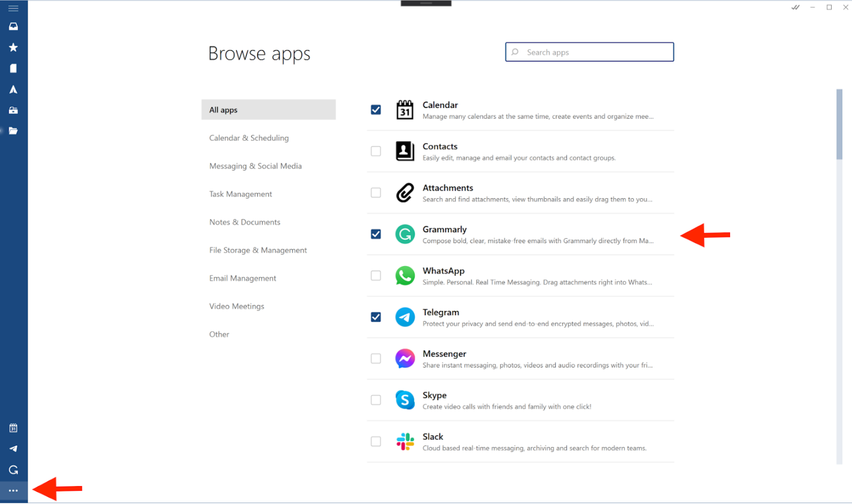This screenshot has width=852, height=504.
Task: Select Messaging & Social Media category
Action: tap(255, 166)
